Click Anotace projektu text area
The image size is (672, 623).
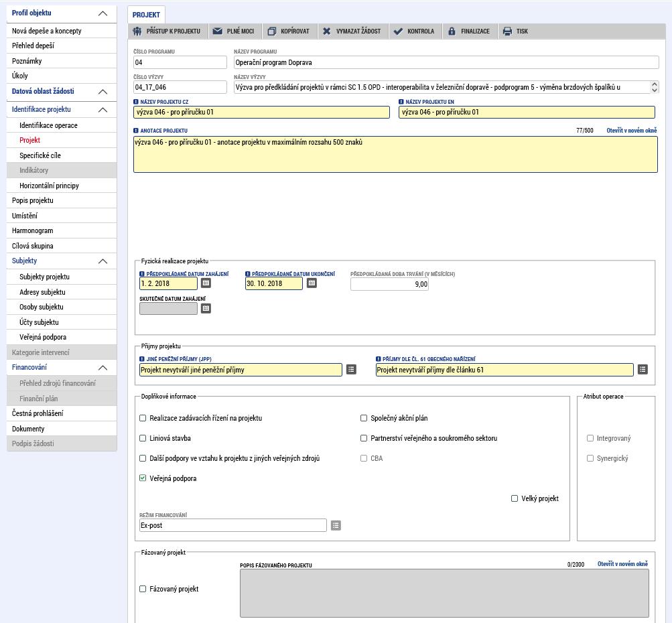pos(395,154)
